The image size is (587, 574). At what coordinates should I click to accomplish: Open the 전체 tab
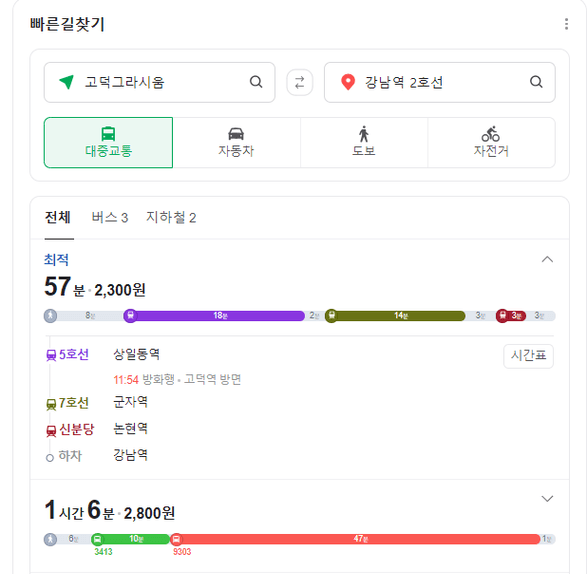click(58, 218)
